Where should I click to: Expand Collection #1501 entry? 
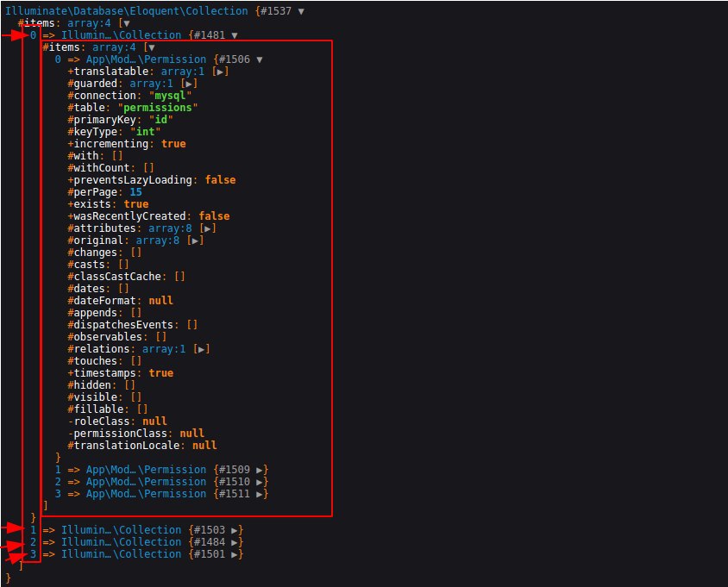point(235,554)
